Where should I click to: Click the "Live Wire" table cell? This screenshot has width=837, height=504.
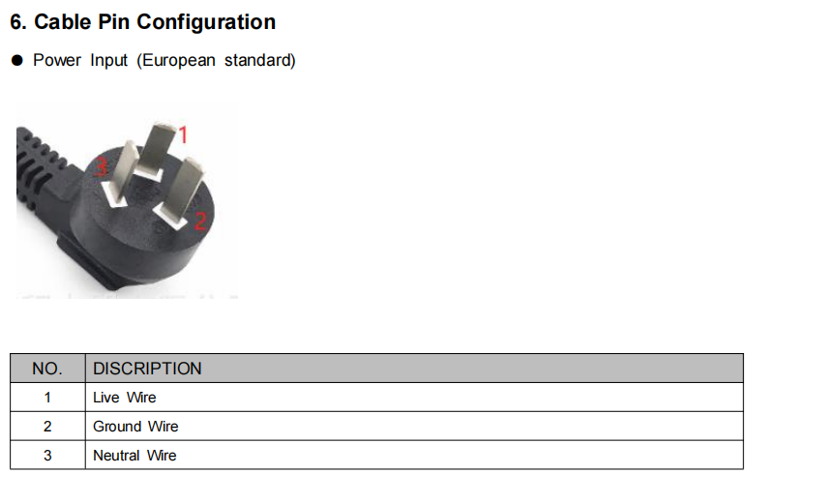pyautogui.click(x=124, y=398)
